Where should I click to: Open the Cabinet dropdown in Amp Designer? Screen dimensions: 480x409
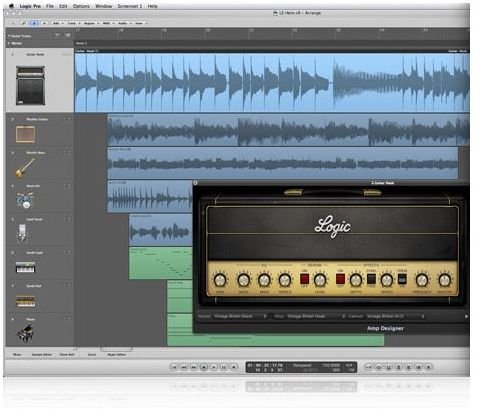pos(395,316)
